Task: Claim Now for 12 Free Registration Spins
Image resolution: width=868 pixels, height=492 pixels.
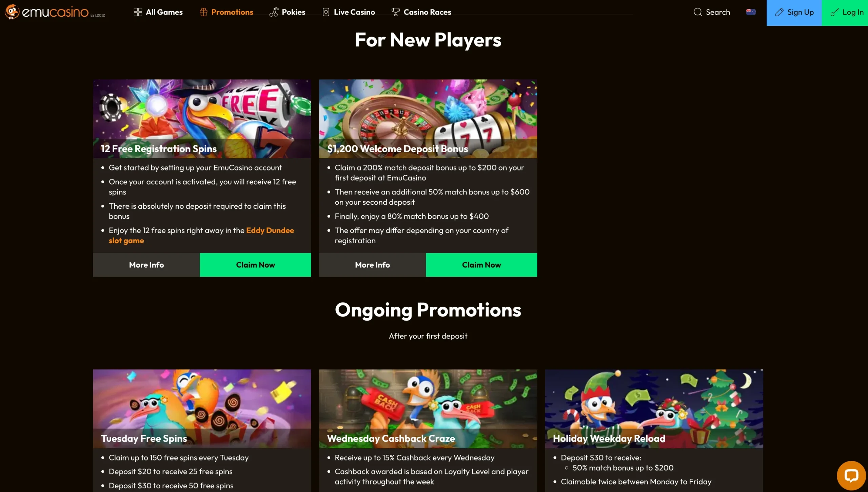Action: pyautogui.click(x=255, y=265)
